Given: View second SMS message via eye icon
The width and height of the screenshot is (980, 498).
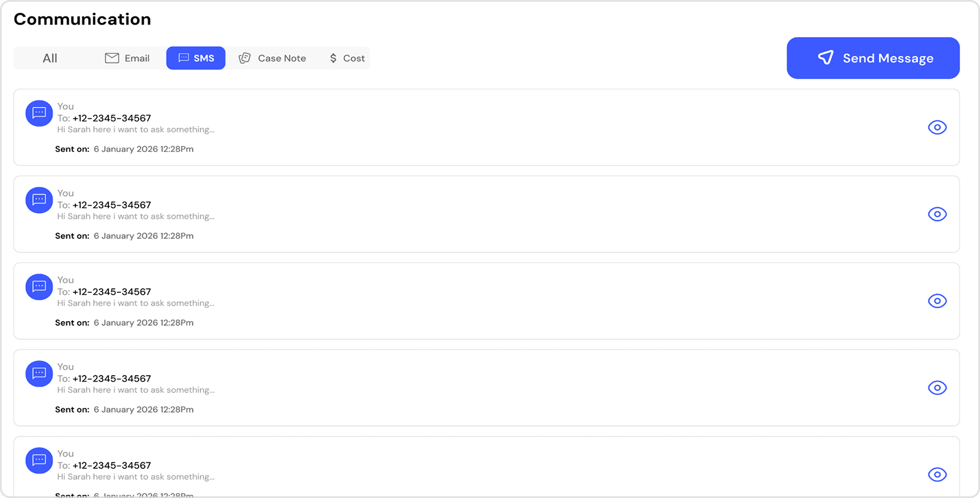Looking at the screenshot, I should click(937, 214).
